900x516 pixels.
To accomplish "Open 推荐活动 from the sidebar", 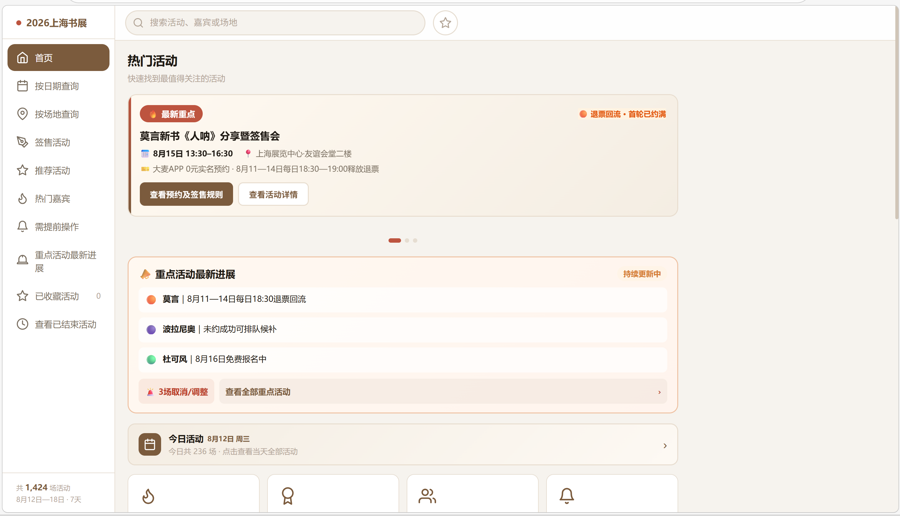I will click(x=58, y=170).
